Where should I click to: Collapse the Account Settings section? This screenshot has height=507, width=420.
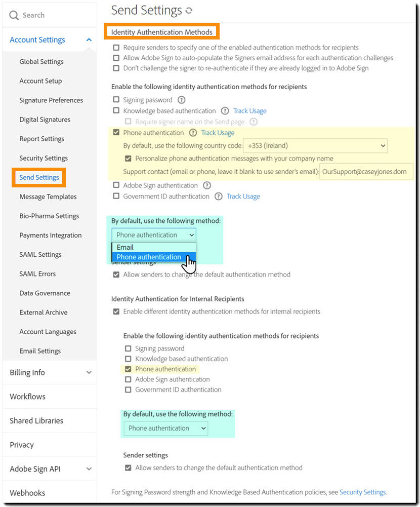[87, 39]
